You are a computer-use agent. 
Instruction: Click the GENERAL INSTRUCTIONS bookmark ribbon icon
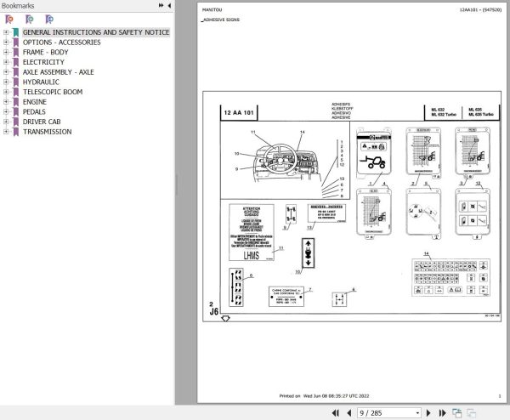tap(15, 32)
